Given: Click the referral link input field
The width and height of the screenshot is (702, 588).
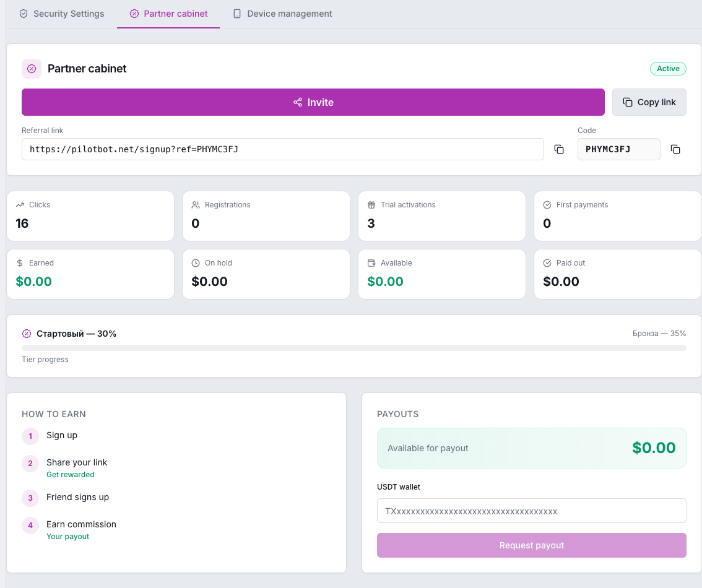Looking at the screenshot, I should click(x=282, y=149).
